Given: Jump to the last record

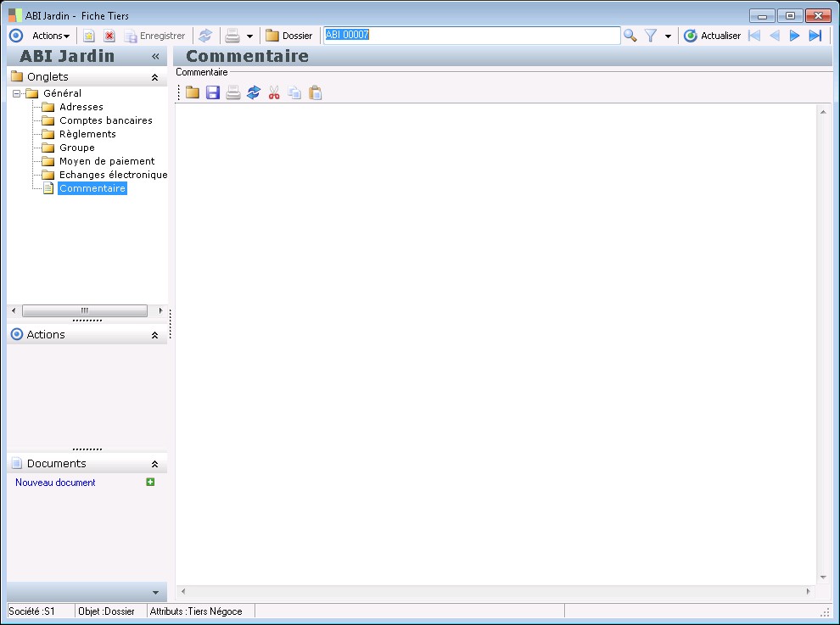Looking at the screenshot, I should pos(815,36).
